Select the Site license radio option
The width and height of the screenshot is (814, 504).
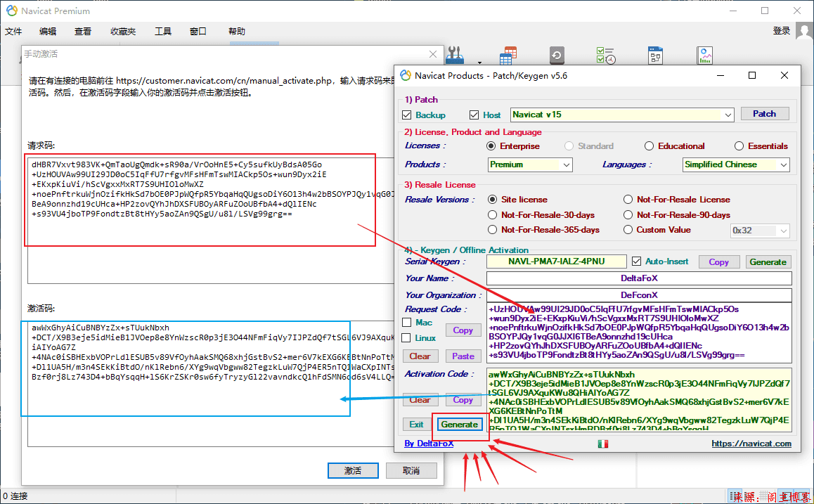click(x=493, y=200)
